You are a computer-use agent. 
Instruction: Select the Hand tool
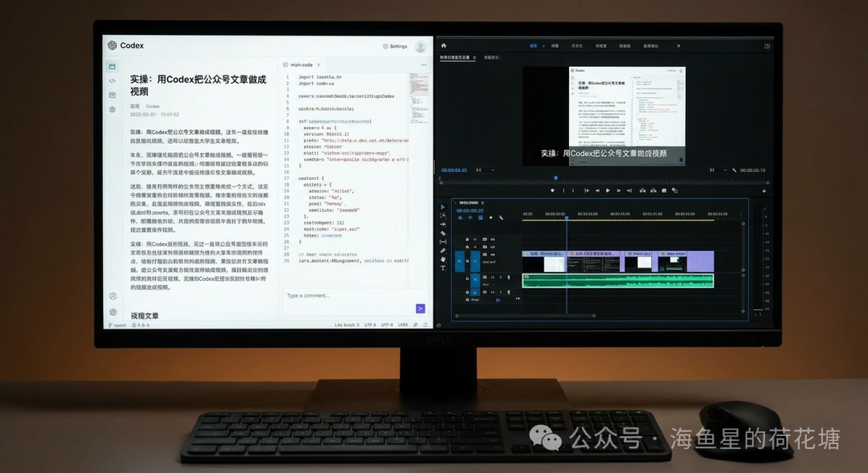(x=443, y=259)
